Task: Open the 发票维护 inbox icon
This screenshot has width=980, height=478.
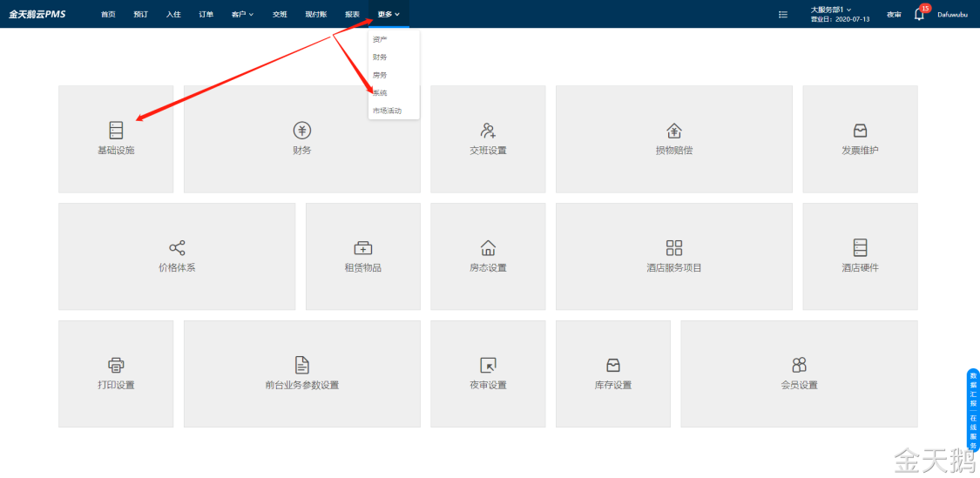Action: [x=860, y=131]
